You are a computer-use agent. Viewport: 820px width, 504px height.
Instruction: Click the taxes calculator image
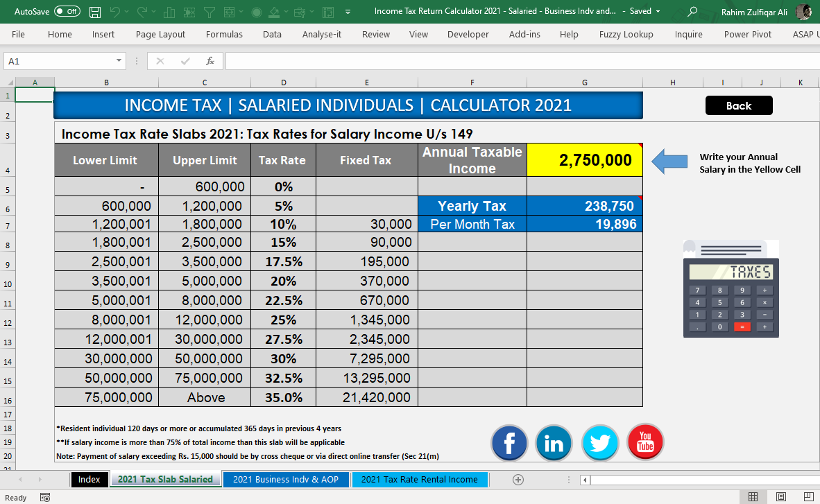(x=731, y=288)
